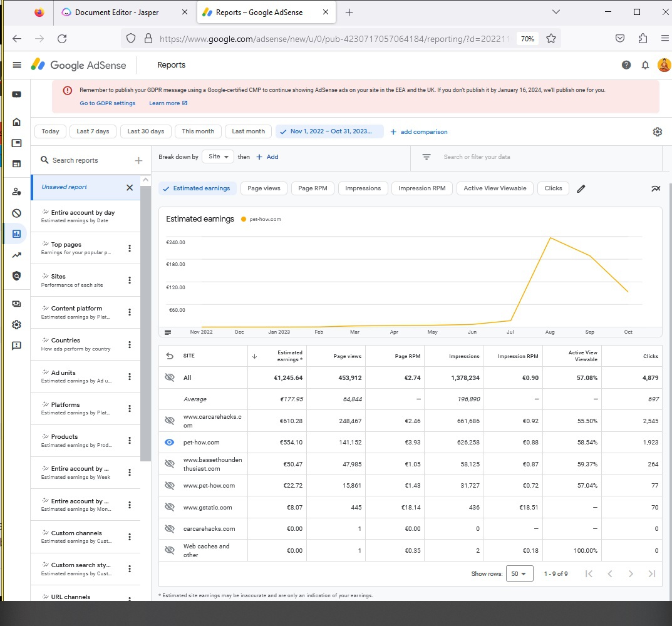Viewport: 672px width, 626px height.
Task: Toggle chart visibility for the All row
Action: point(170,377)
